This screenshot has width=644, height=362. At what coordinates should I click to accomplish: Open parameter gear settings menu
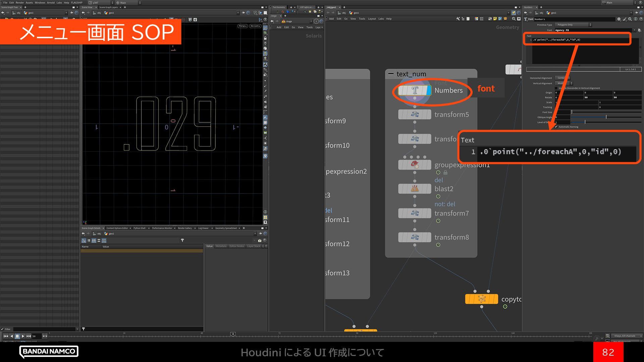[x=619, y=19]
